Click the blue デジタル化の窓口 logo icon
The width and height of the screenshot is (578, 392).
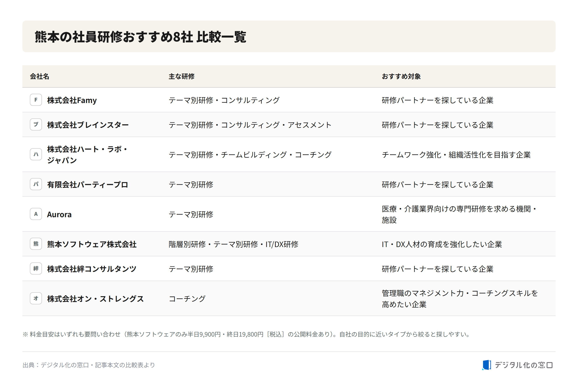(x=486, y=365)
